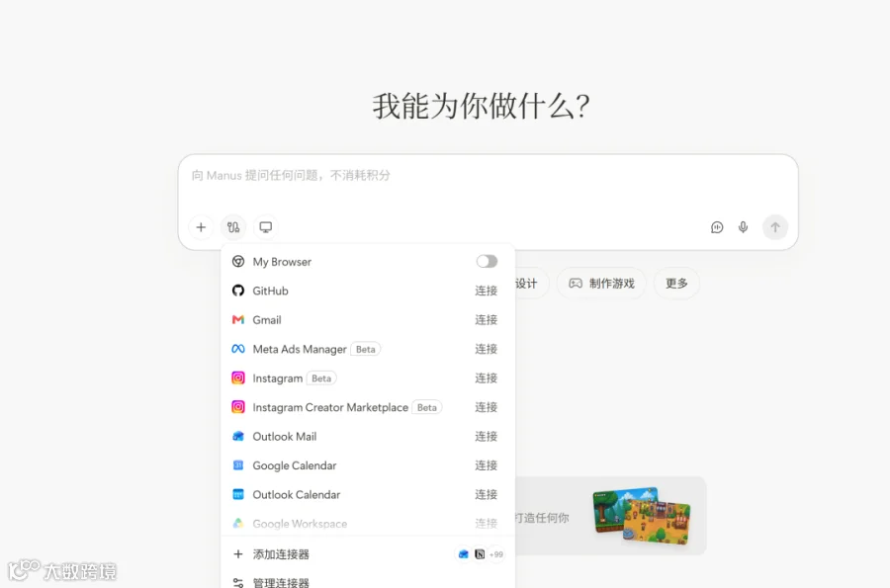Click the Google Calendar logo icon
Viewport: 890px width, 588px height.
click(238, 464)
